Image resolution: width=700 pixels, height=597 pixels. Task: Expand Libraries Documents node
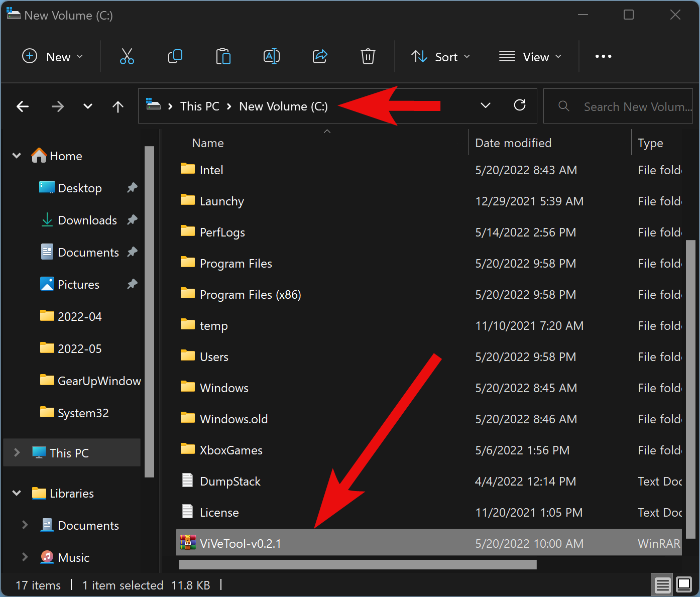[25, 525]
